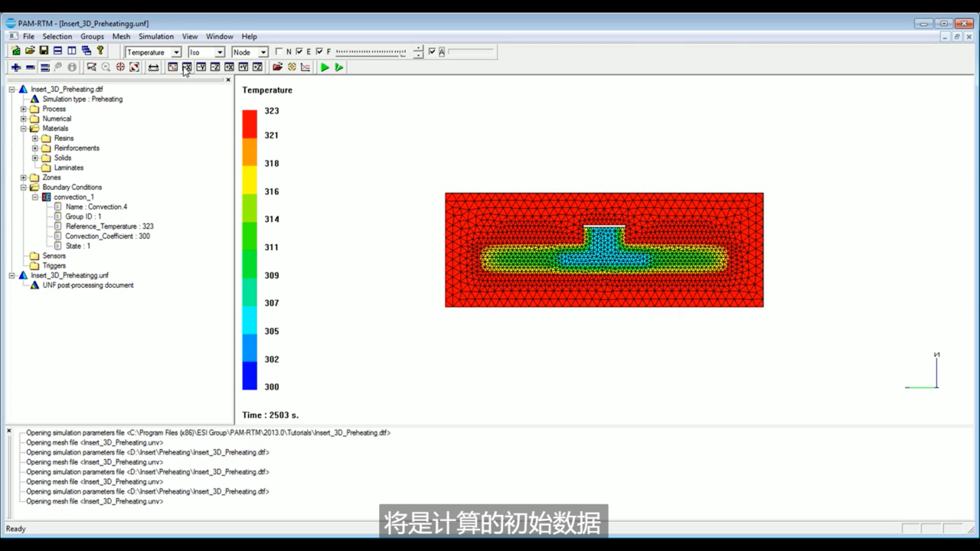
Task: Select Reference_Temperature : 323 tree entry
Action: (x=109, y=227)
